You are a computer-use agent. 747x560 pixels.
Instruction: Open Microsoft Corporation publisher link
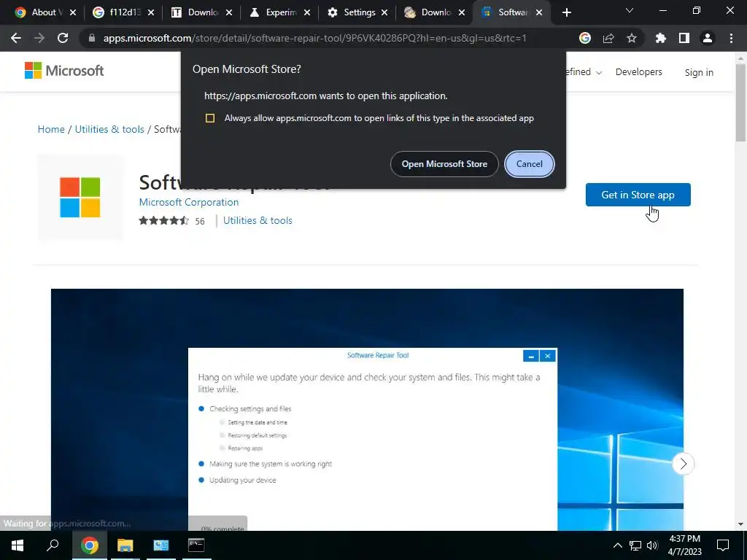click(189, 202)
